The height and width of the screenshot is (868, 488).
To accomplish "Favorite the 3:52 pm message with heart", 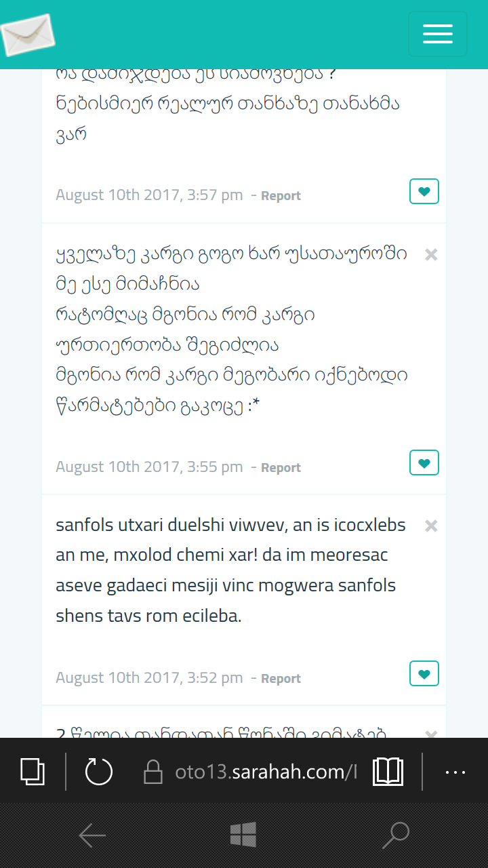I will pos(424,674).
